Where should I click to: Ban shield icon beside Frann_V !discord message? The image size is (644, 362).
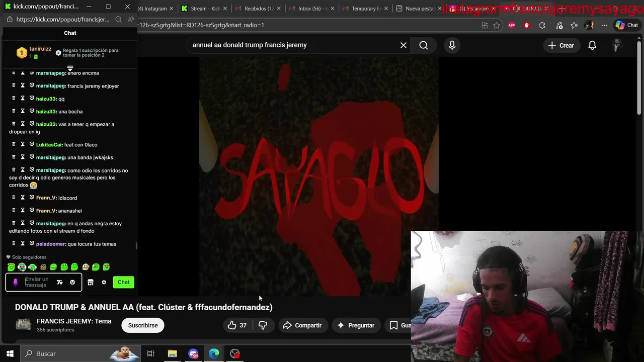[32, 198]
